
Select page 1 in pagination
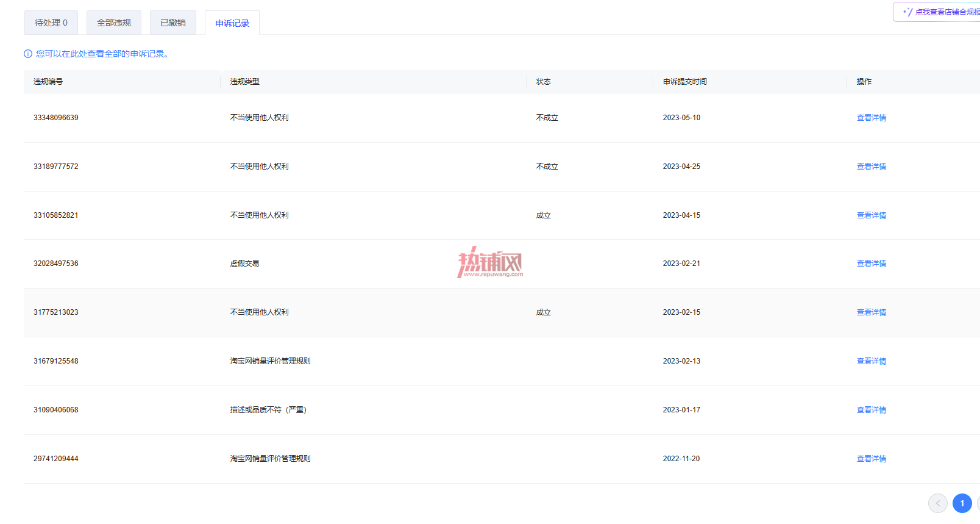tap(962, 503)
